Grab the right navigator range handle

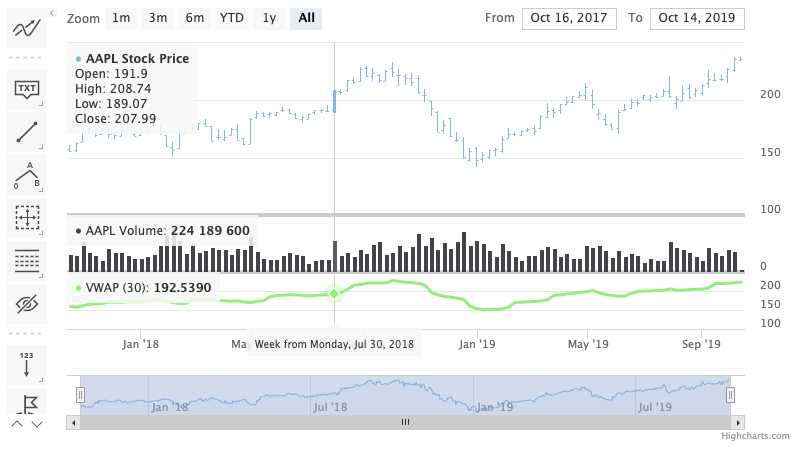click(x=730, y=395)
